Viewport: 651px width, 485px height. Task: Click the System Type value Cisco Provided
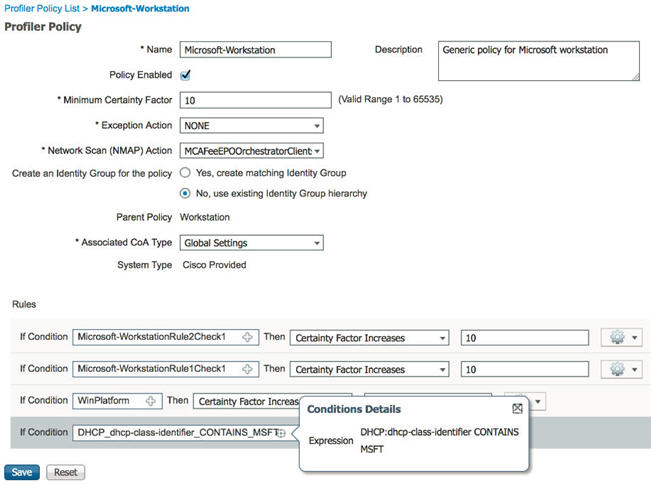214,265
